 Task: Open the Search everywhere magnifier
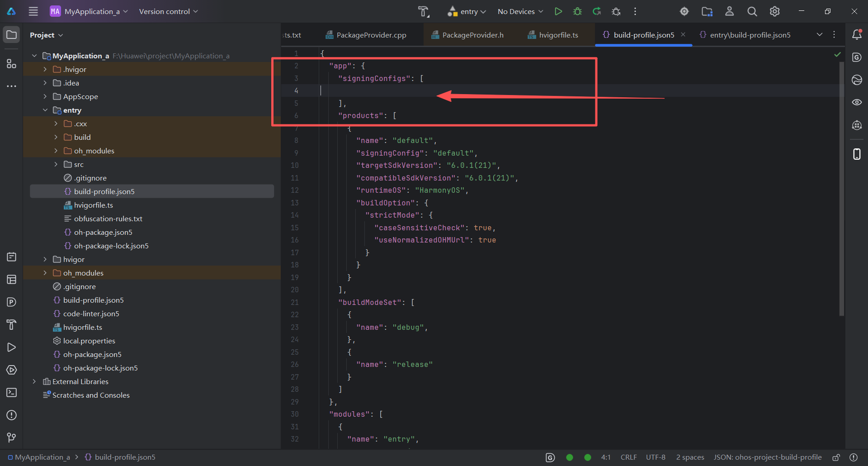pos(752,11)
